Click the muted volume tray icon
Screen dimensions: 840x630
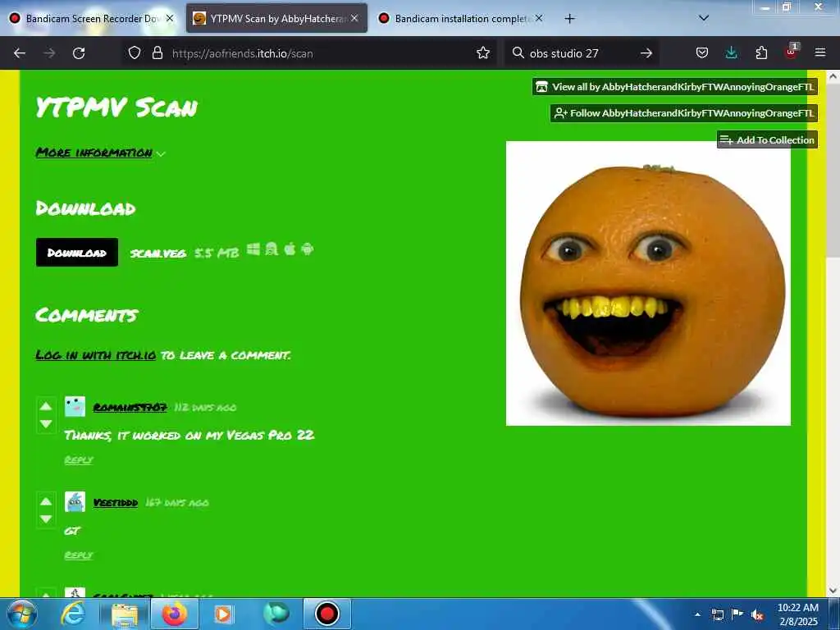tap(757, 615)
